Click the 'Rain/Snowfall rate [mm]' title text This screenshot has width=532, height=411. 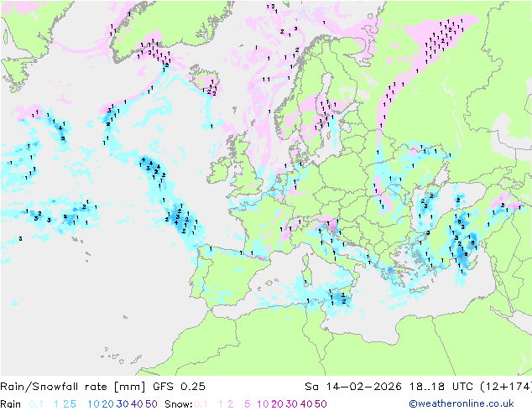tap(73, 386)
